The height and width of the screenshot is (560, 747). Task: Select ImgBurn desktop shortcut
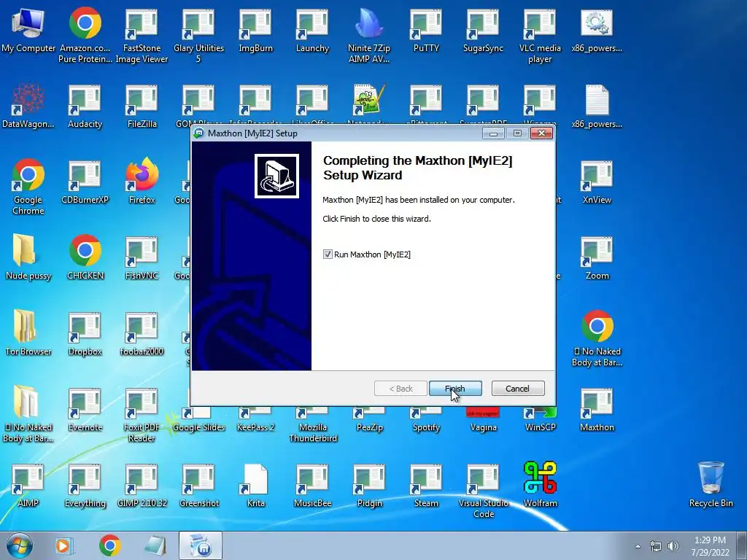(x=255, y=31)
